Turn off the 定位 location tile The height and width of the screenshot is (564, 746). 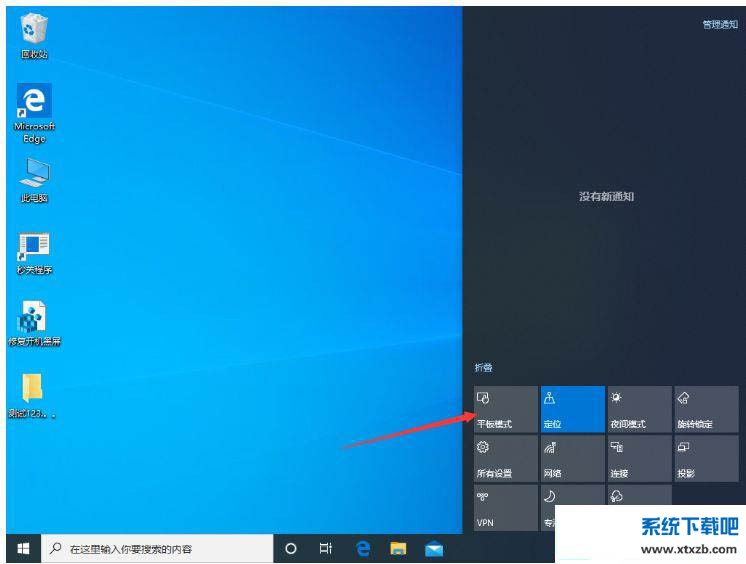click(x=572, y=409)
